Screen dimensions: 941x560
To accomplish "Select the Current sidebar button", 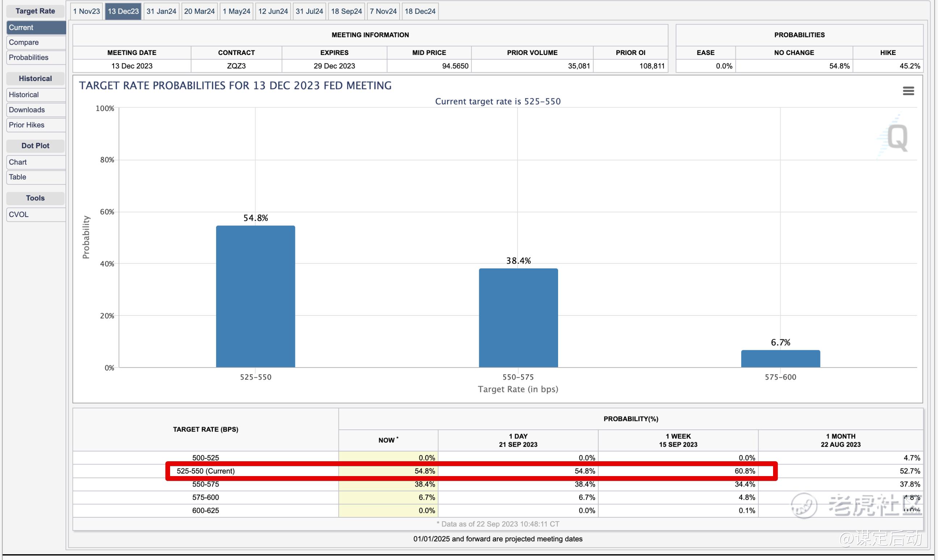I will [x=36, y=27].
